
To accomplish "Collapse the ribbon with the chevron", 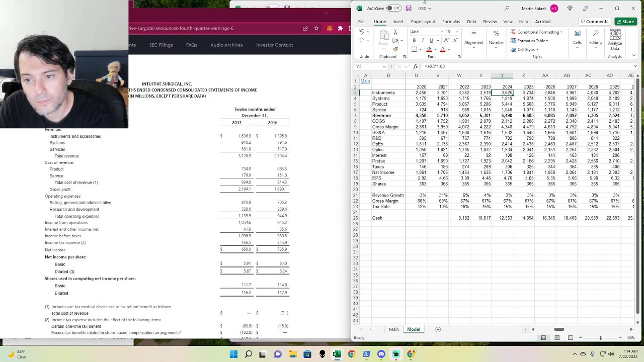I will [x=633, y=56].
